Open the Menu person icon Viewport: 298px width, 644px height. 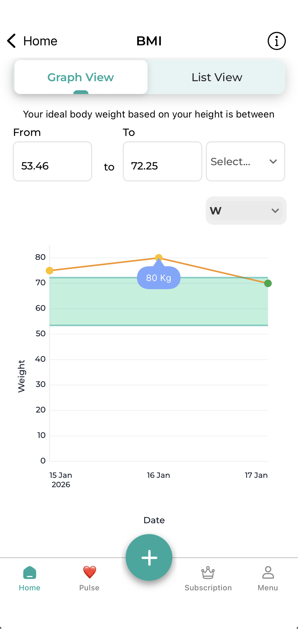(268, 573)
